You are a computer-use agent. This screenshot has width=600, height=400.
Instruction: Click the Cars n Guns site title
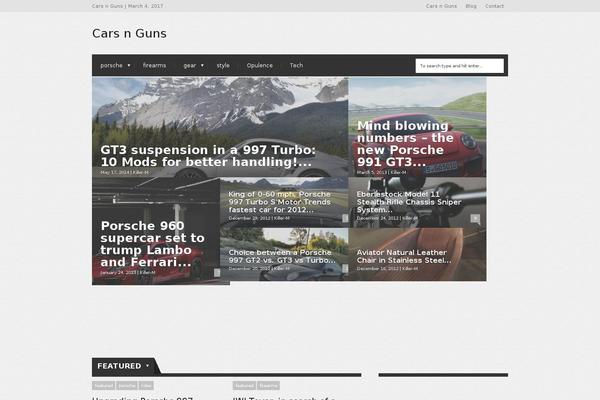point(129,33)
